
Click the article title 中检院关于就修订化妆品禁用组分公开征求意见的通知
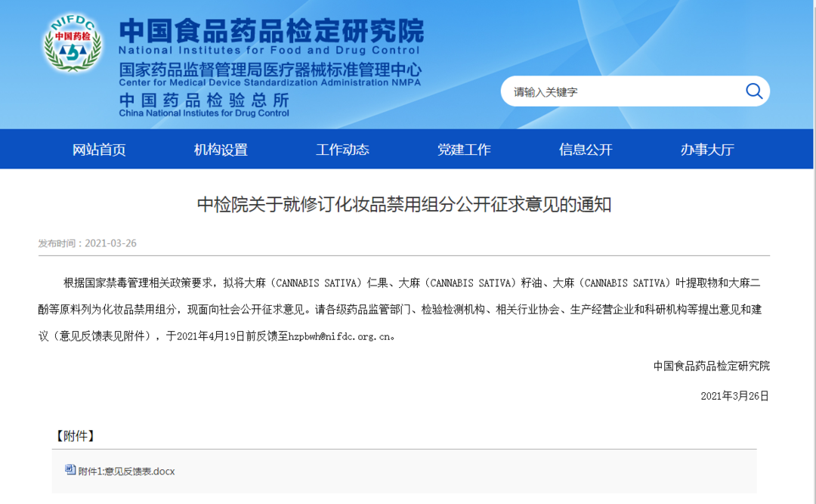(x=403, y=205)
